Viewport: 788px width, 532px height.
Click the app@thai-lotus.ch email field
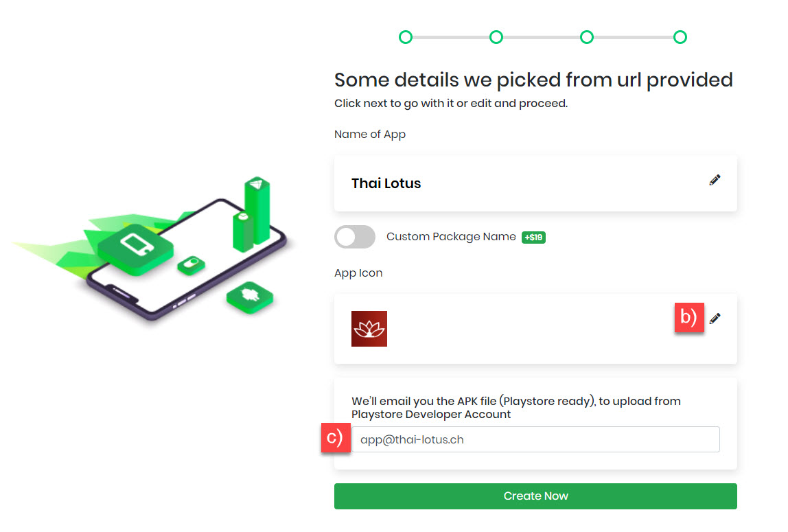pos(535,439)
